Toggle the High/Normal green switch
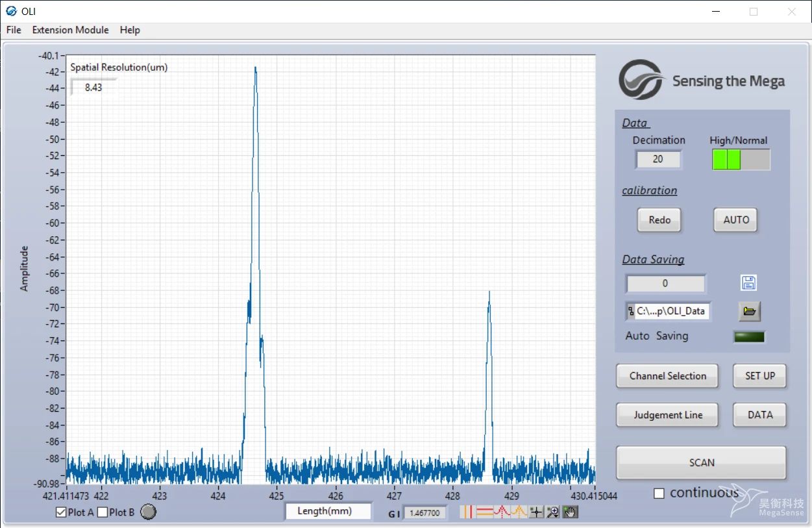812x528 pixels. [x=741, y=159]
